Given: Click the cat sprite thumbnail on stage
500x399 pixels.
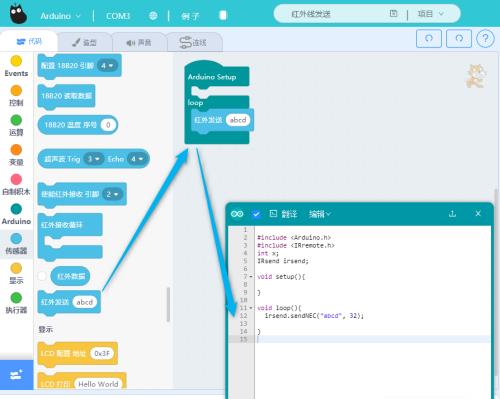Looking at the screenshot, I should [x=476, y=76].
